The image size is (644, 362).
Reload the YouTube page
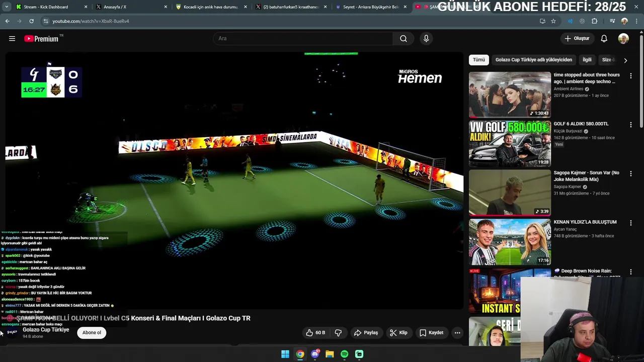31,21
